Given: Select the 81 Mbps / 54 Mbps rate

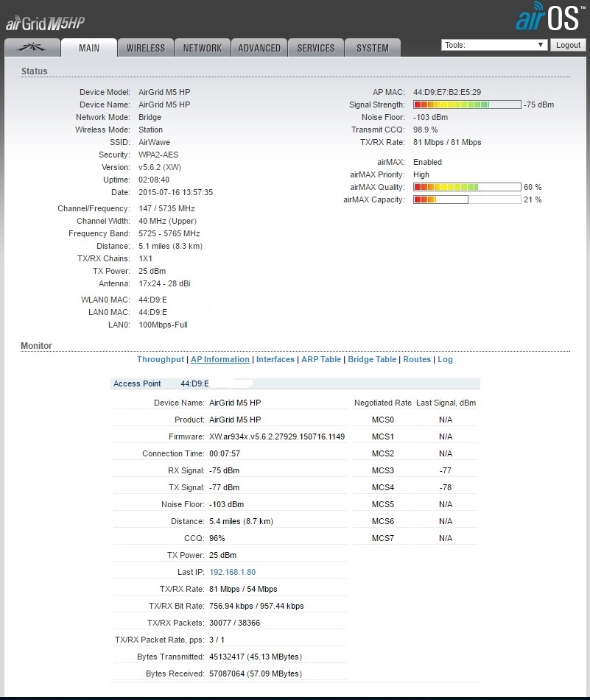Looking at the screenshot, I should [x=243, y=589].
